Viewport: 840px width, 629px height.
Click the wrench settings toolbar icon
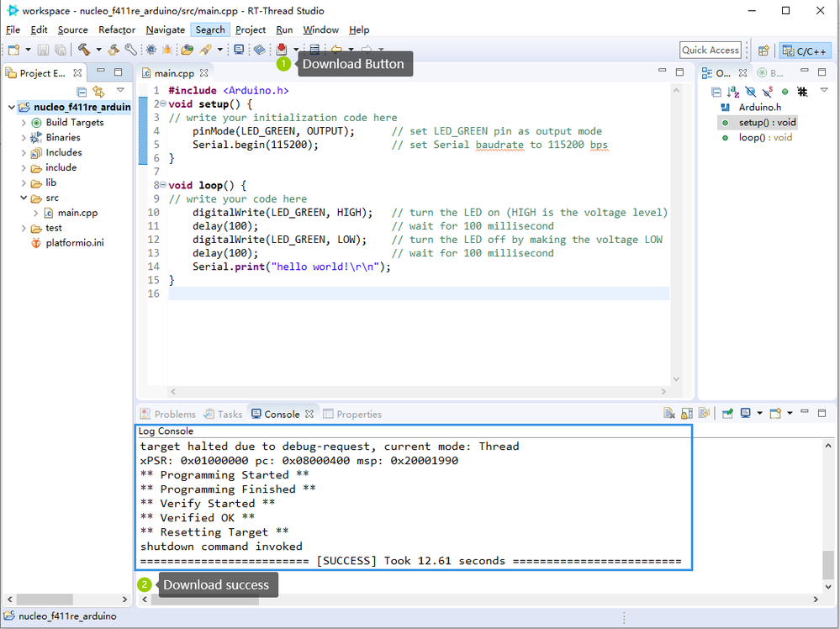click(130, 50)
